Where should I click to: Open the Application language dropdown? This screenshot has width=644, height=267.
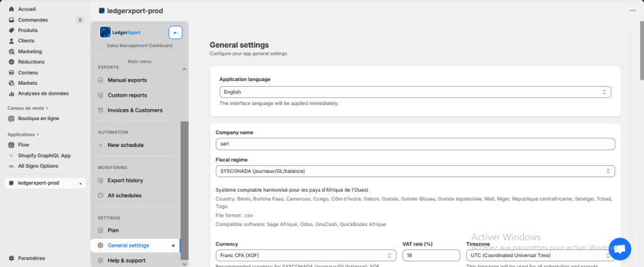point(414,92)
